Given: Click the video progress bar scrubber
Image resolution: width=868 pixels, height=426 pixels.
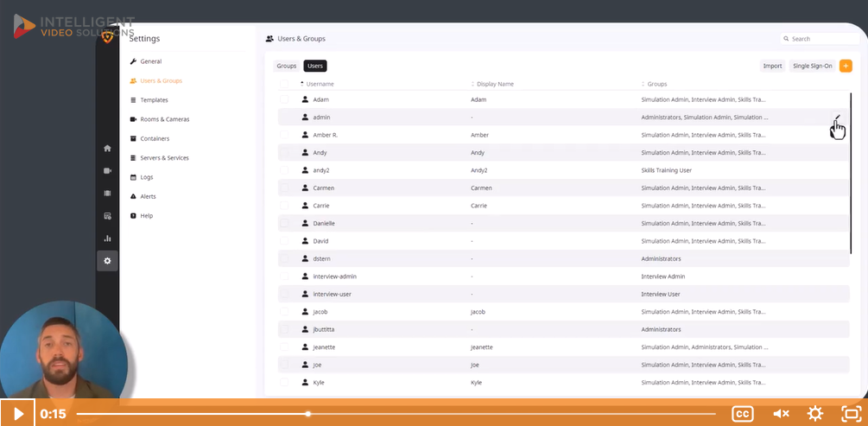Looking at the screenshot, I should [x=308, y=414].
